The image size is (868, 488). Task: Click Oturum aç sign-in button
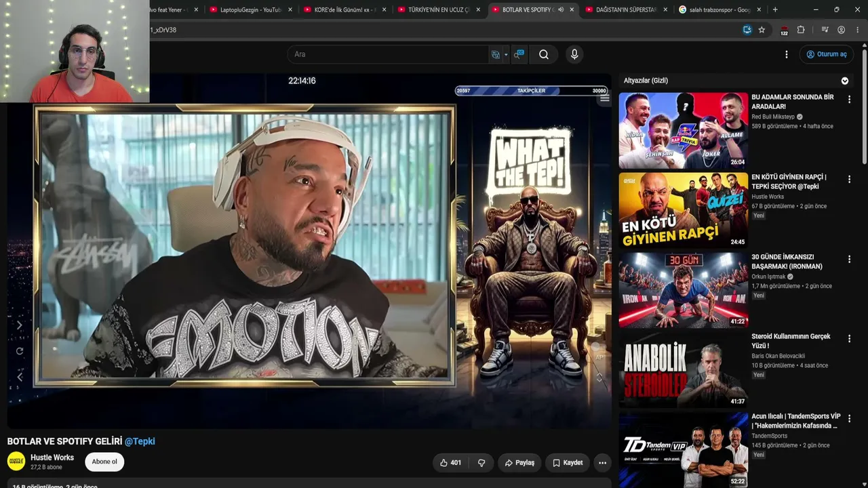tap(826, 55)
